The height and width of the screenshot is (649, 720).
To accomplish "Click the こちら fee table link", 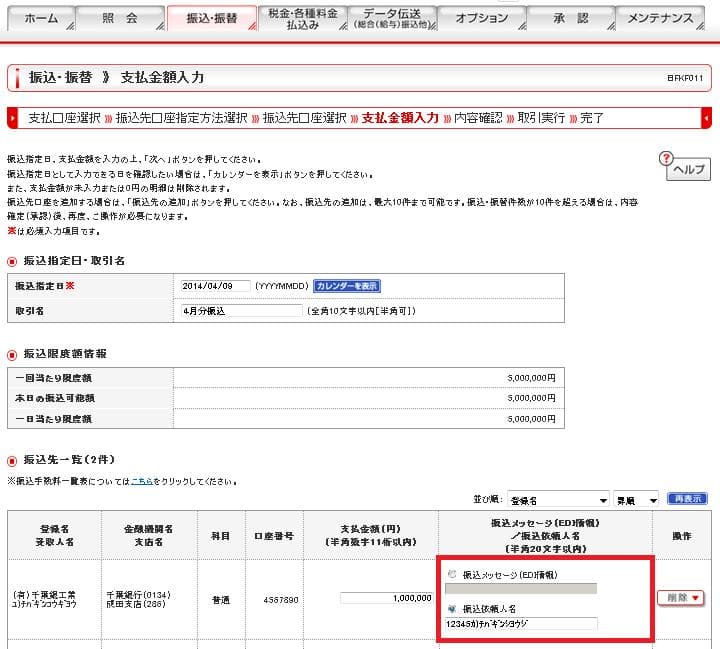I will [141, 481].
